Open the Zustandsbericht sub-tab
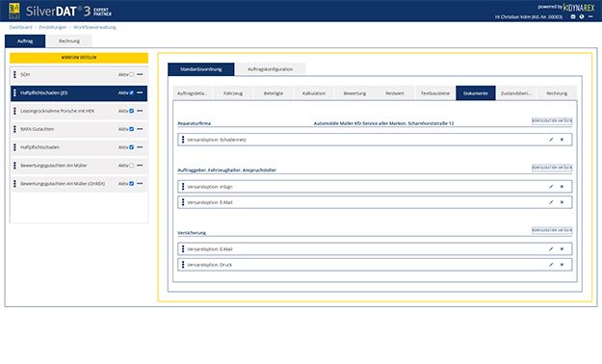The image size is (602, 364). click(x=516, y=93)
